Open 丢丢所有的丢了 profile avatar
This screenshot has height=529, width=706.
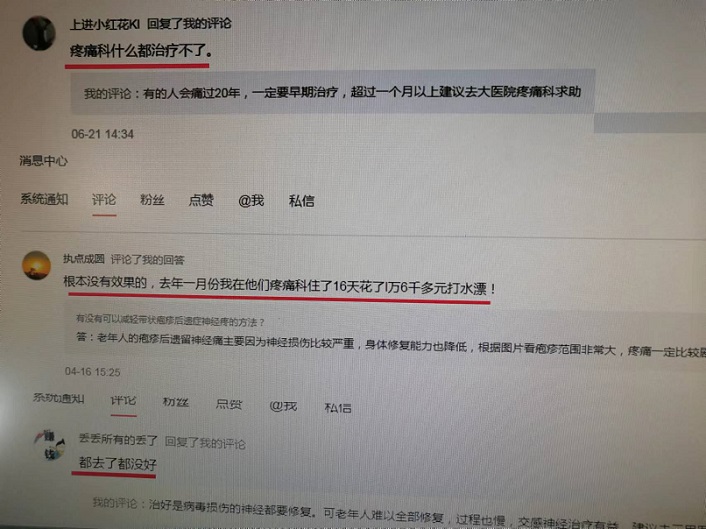50,445
